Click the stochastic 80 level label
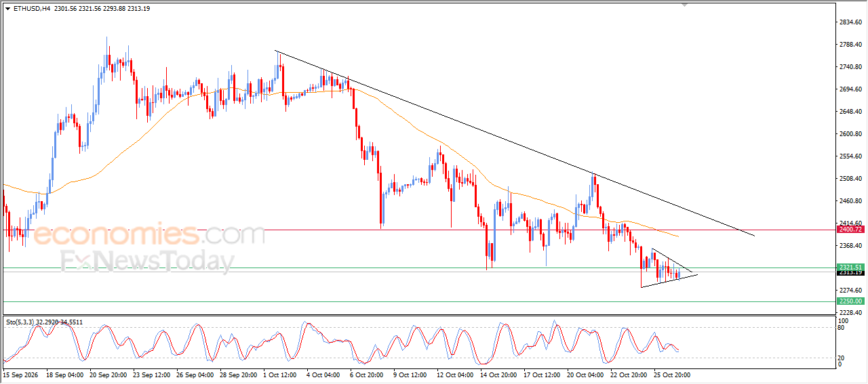This screenshot has height=384, width=868. point(842,328)
